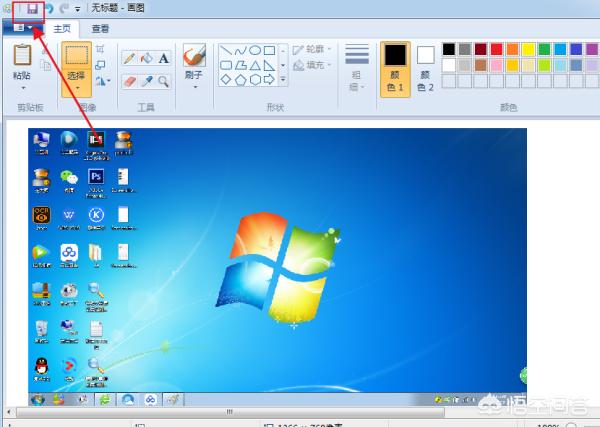Click the Resize and skew icon
600x427 pixels.
(100, 65)
